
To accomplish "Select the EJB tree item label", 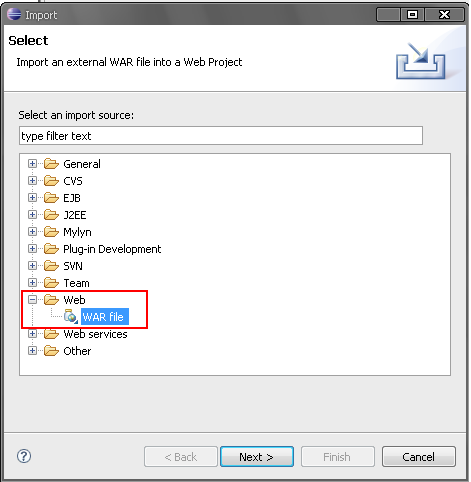I will coord(72,198).
